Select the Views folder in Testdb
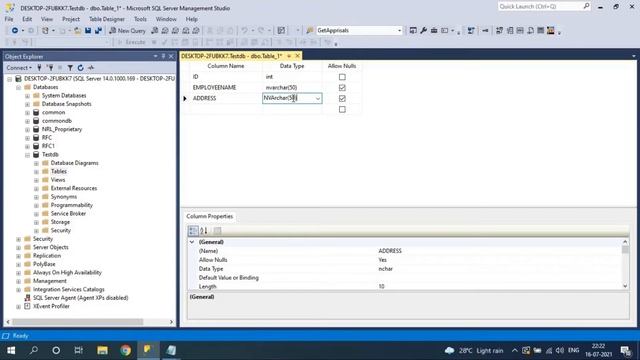Viewport: 640px width, 360px height. click(58, 180)
